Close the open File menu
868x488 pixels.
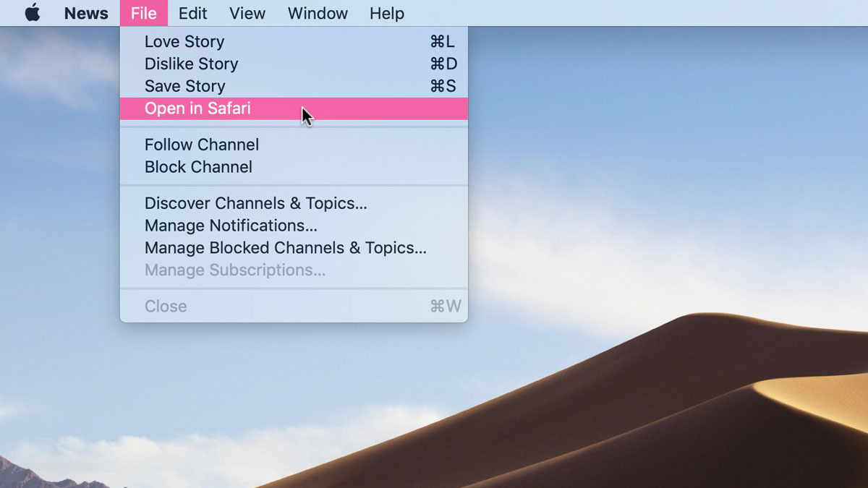[144, 13]
